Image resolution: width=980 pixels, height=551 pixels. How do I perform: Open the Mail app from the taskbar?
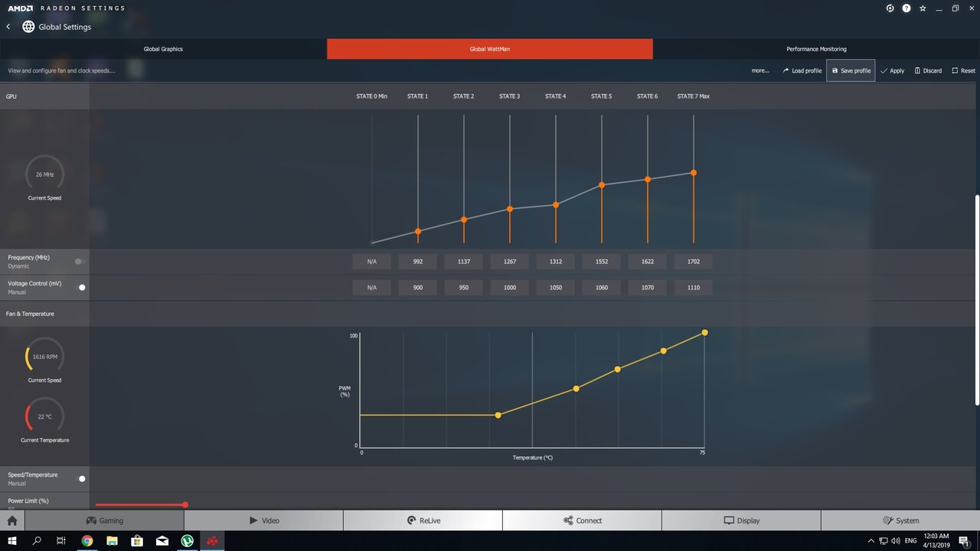(162, 540)
